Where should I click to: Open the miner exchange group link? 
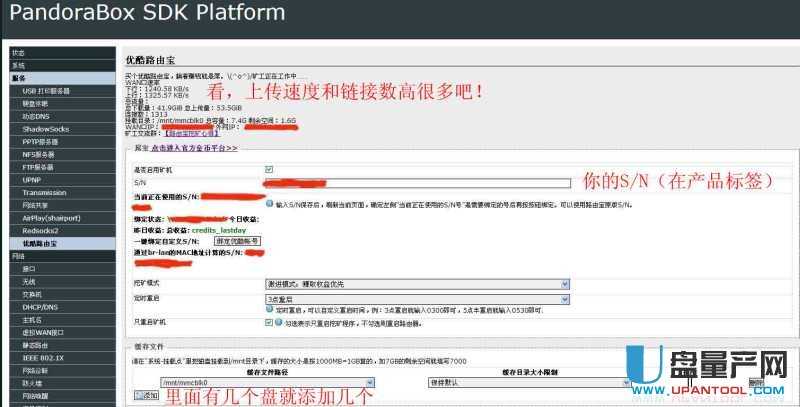[191, 133]
